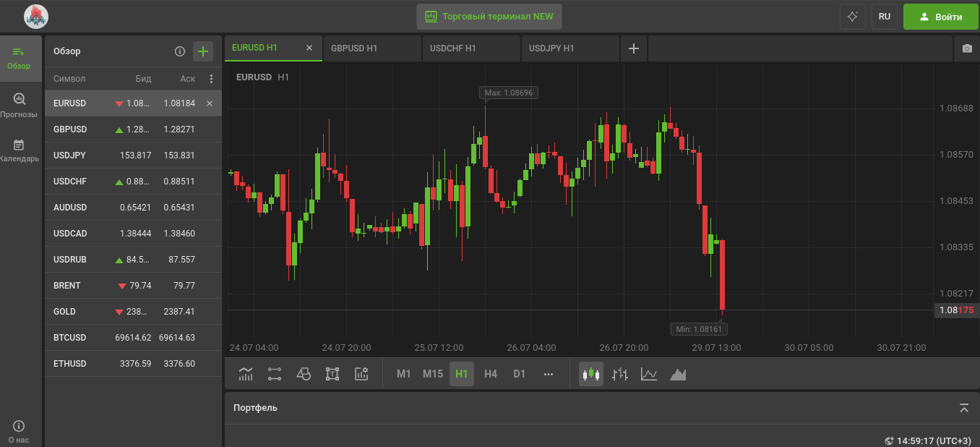Viewport: 980px width, 447px height.
Task: Open Торговый терминал NEW button
Action: tap(489, 17)
